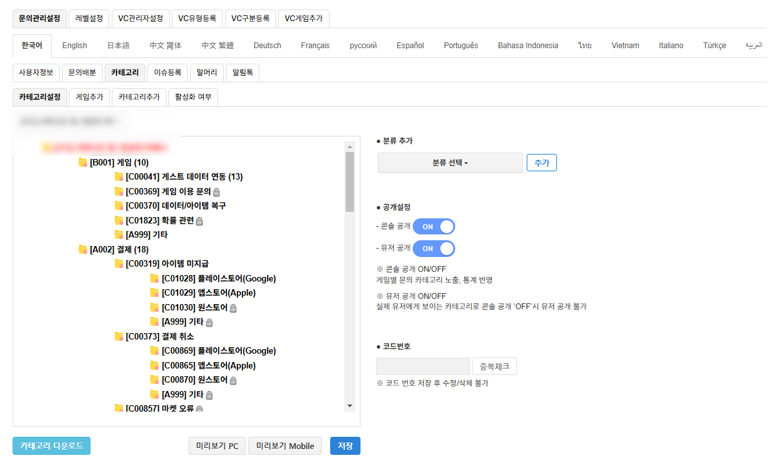Image resolution: width=776 pixels, height=463 pixels.
Task: Open the 분류 선택 dropdown
Action: click(450, 163)
